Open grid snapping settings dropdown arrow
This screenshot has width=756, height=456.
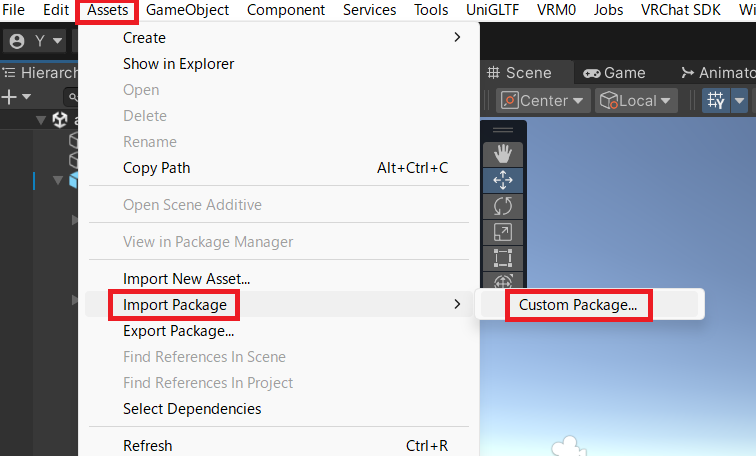point(740,100)
